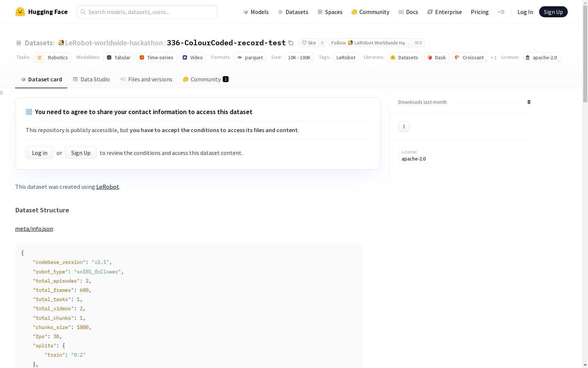Screen dimensions: 588x368
Task: Click the Hugging Face logo
Action: (41, 12)
